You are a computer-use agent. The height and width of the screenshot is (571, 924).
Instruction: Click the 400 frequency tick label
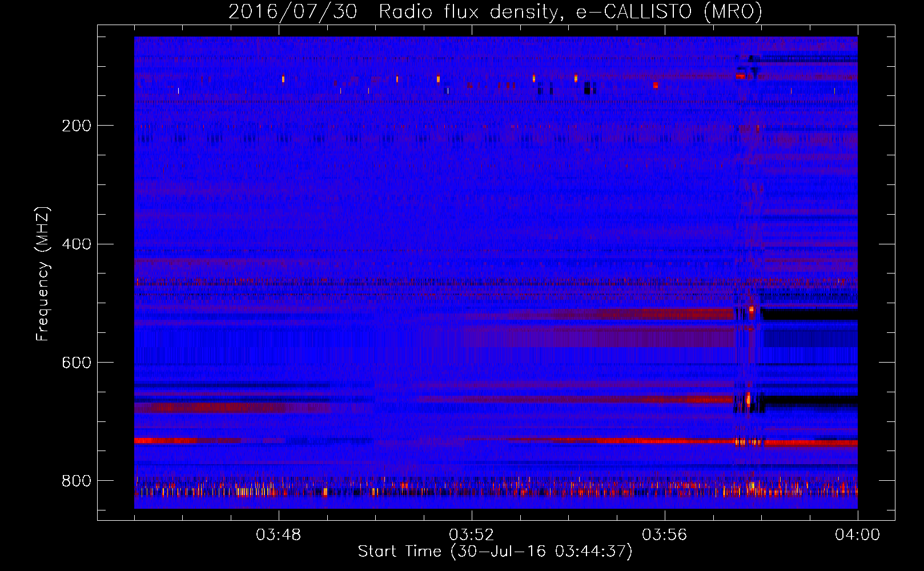pos(77,244)
